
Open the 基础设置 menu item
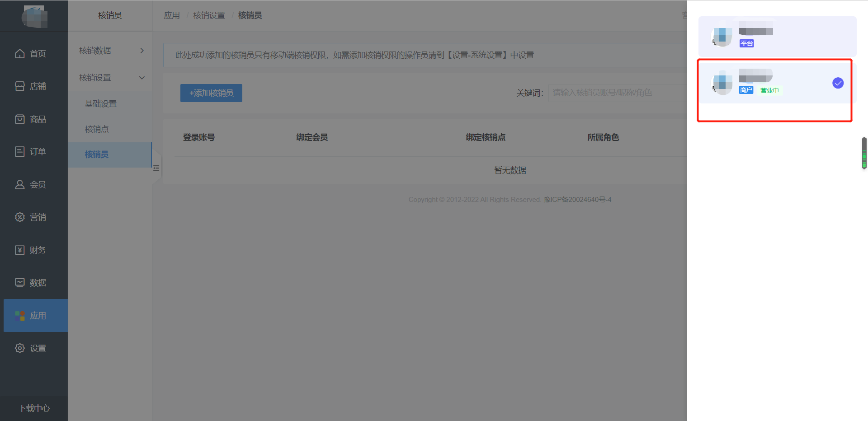click(x=101, y=104)
